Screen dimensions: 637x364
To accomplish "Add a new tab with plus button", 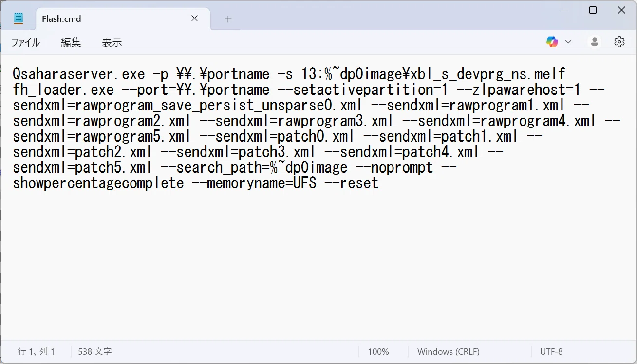I will [x=228, y=19].
